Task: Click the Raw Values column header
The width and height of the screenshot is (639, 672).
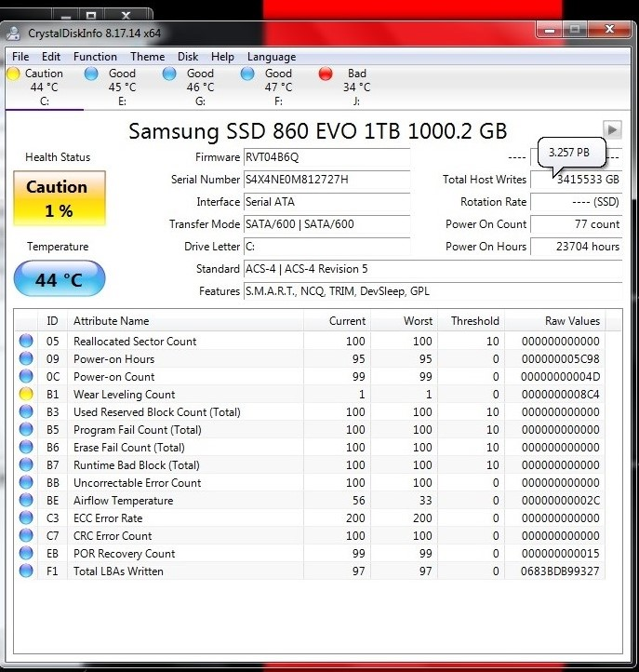Action: point(555,320)
